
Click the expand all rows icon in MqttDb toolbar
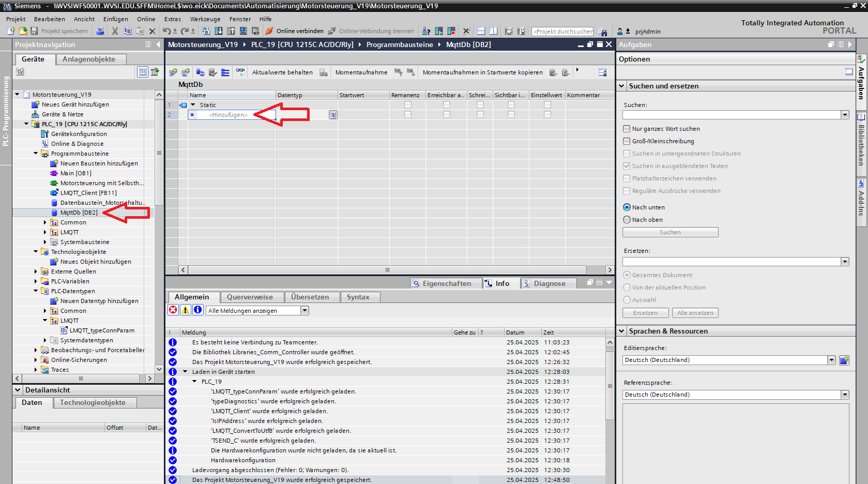pos(225,72)
